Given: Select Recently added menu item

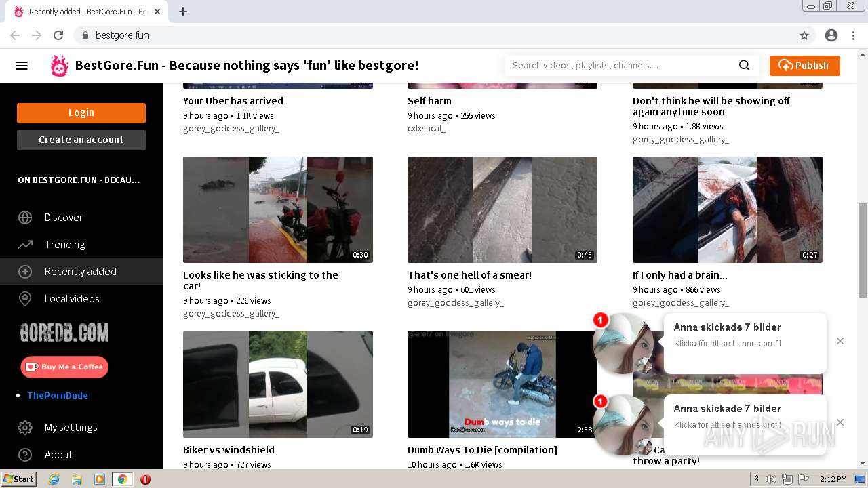Looking at the screenshot, I should [81, 272].
